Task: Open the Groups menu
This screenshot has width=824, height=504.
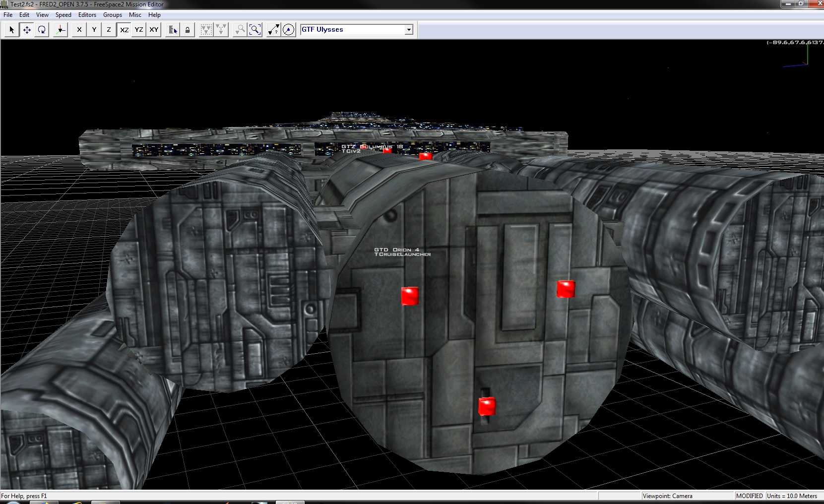Action: click(113, 15)
